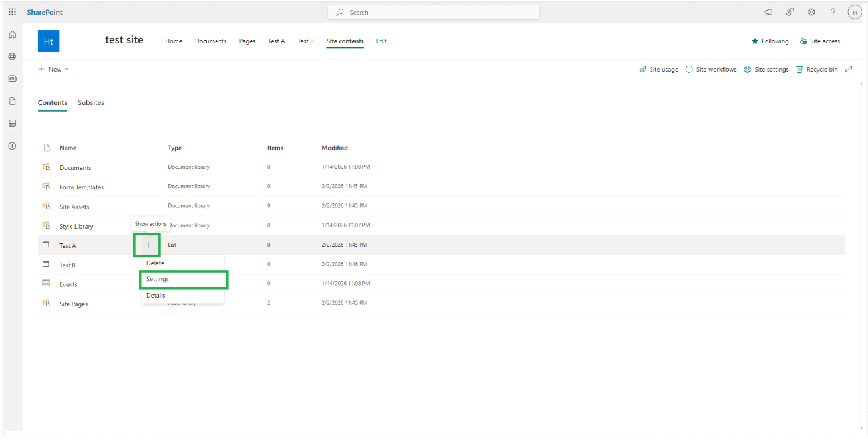Choose Delete from the context menu

[x=183, y=263]
